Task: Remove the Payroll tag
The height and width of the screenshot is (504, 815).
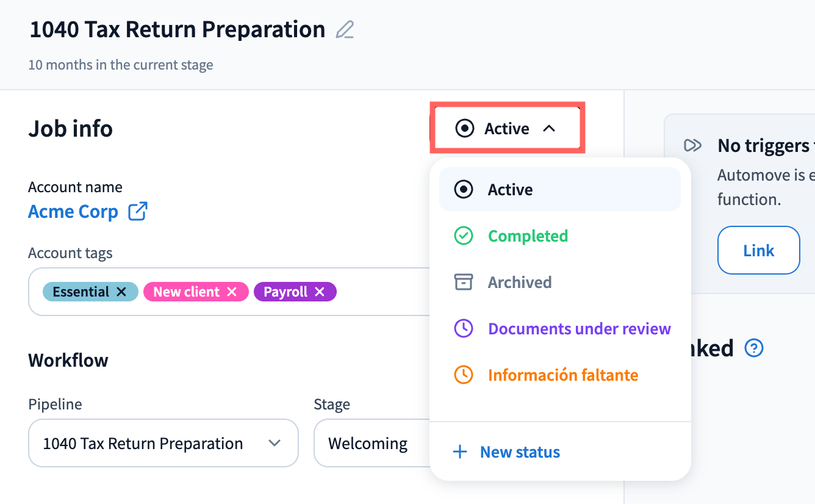Action: pos(320,292)
